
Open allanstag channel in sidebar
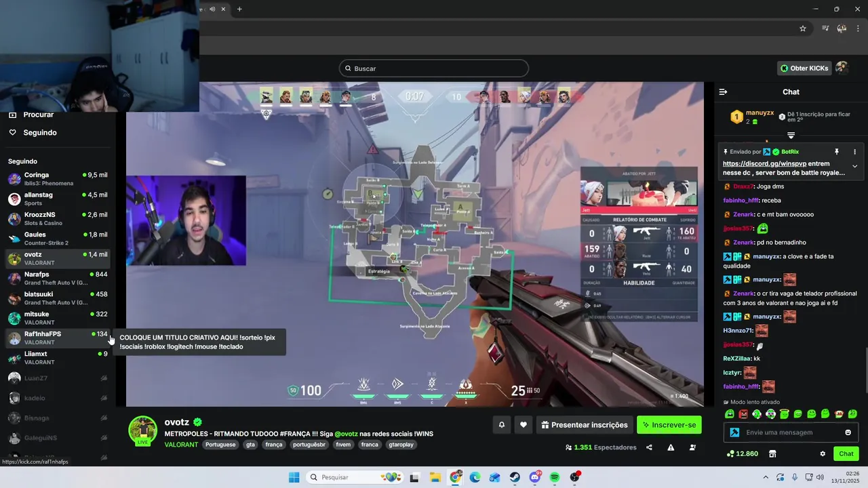58,199
